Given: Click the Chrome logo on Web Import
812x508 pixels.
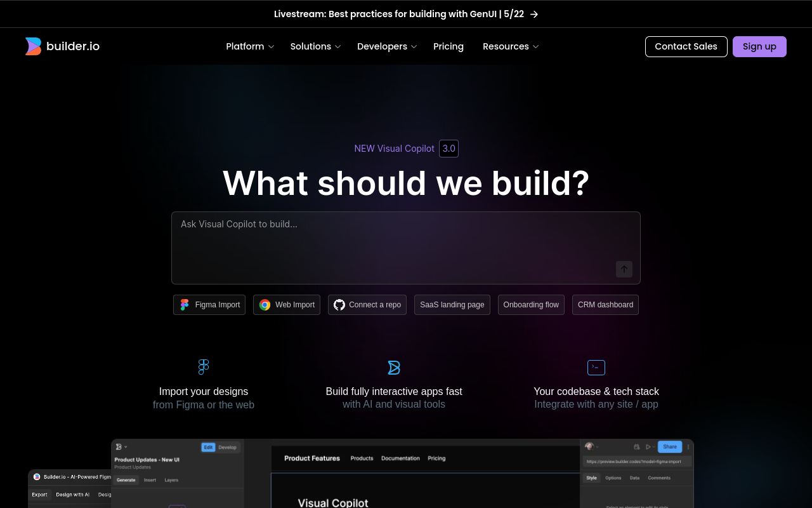Looking at the screenshot, I should tap(265, 305).
